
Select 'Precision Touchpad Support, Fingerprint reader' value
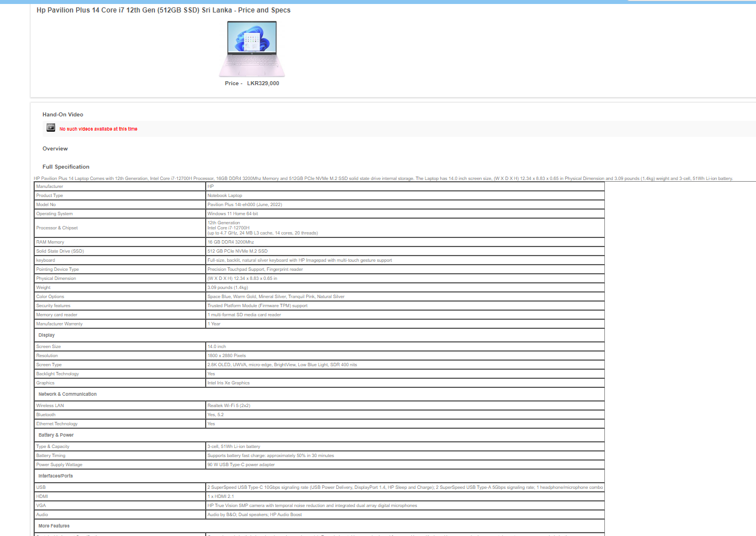(x=255, y=269)
